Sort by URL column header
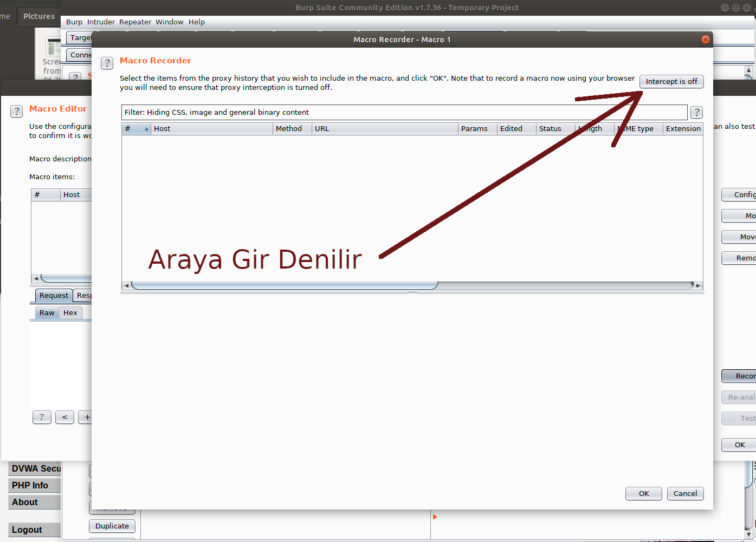756x542 pixels. point(385,128)
